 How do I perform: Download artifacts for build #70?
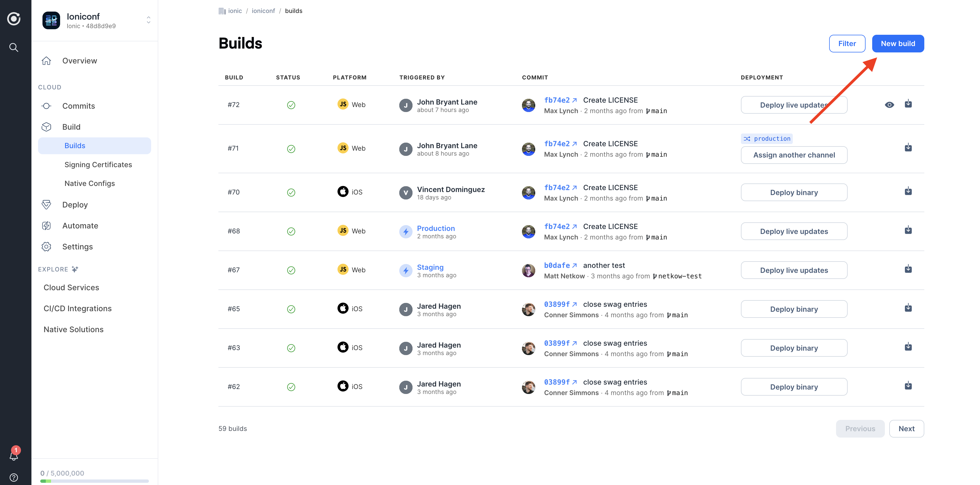pyautogui.click(x=908, y=191)
